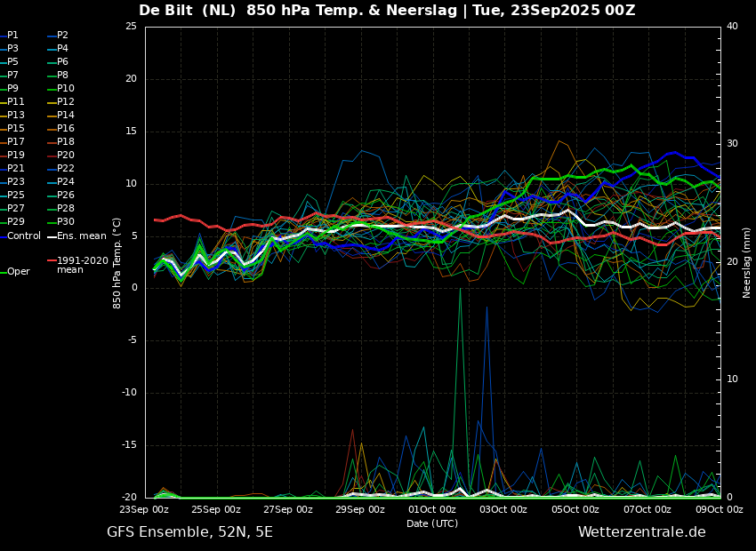
Task: Click the 23Sep 00z date tick
Action: click(x=145, y=509)
